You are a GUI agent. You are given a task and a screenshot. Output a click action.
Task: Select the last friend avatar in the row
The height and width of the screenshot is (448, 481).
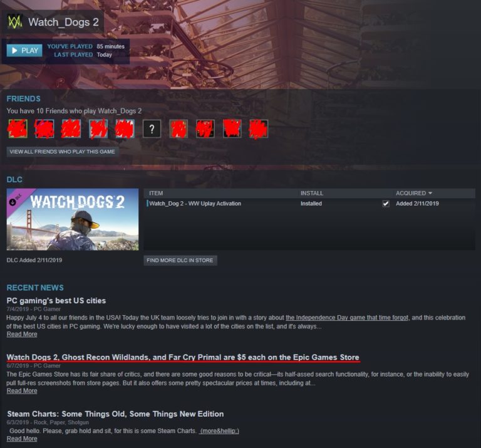click(259, 128)
